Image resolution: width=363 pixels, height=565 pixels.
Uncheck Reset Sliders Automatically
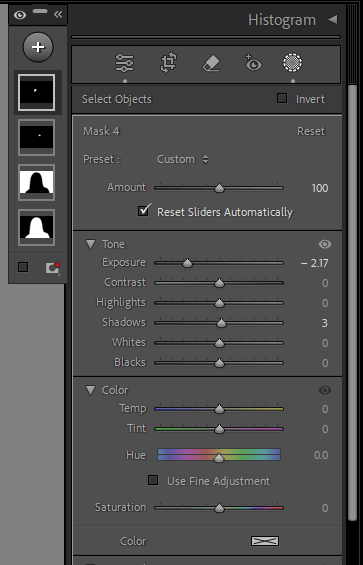[x=144, y=211]
